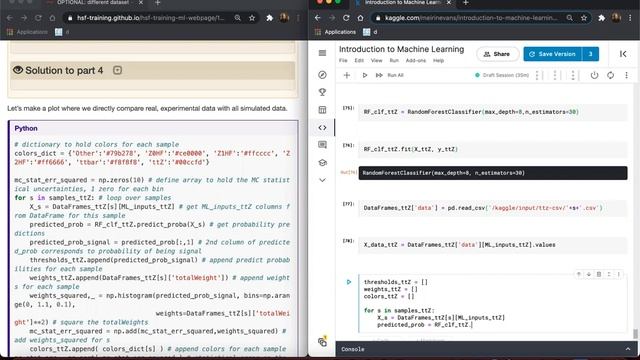This screenshot has width=640, height=360.
Task: Open the File menu in notebook
Action: pos(343,60)
